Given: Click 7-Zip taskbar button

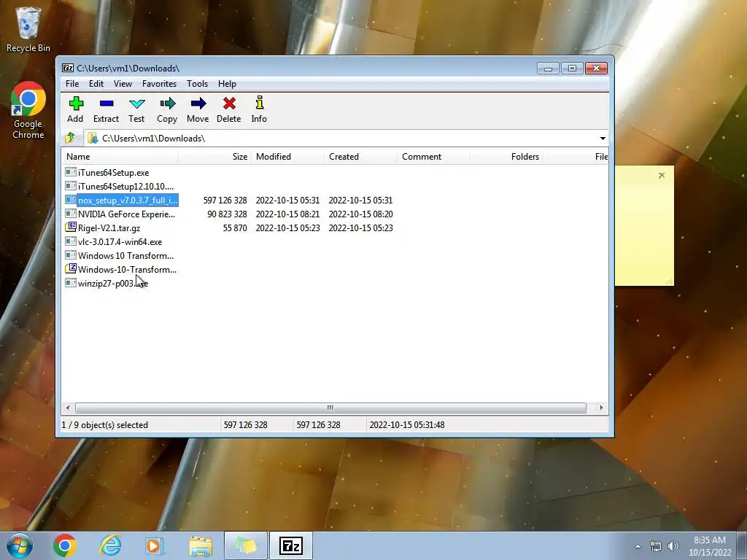Looking at the screenshot, I should [x=291, y=545].
